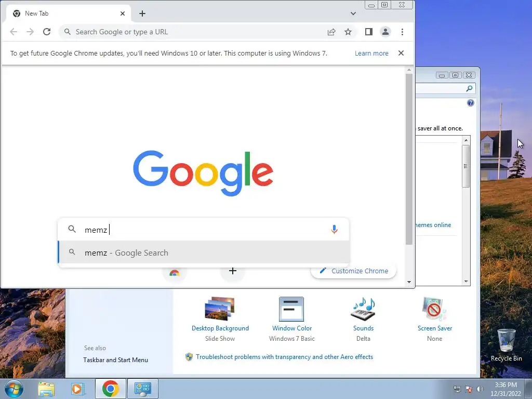Viewport: 532px width, 399px height.
Task: Open a new tab with plus button
Action: click(x=142, y=14)
